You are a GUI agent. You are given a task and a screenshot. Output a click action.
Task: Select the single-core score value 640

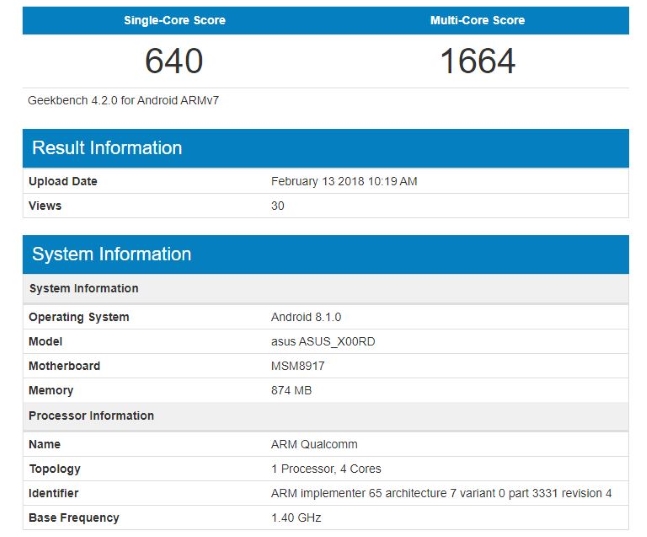(x=174, y=61)
